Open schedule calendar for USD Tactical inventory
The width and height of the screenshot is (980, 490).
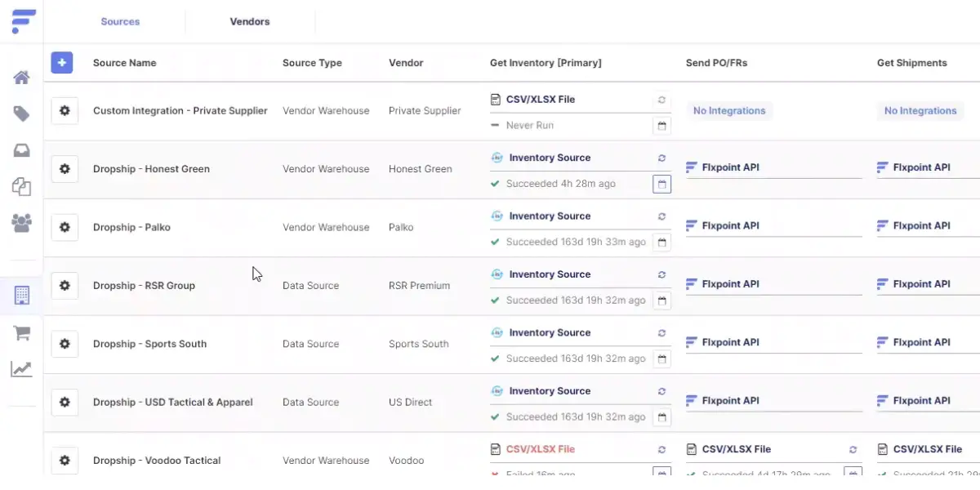(661, 417)
